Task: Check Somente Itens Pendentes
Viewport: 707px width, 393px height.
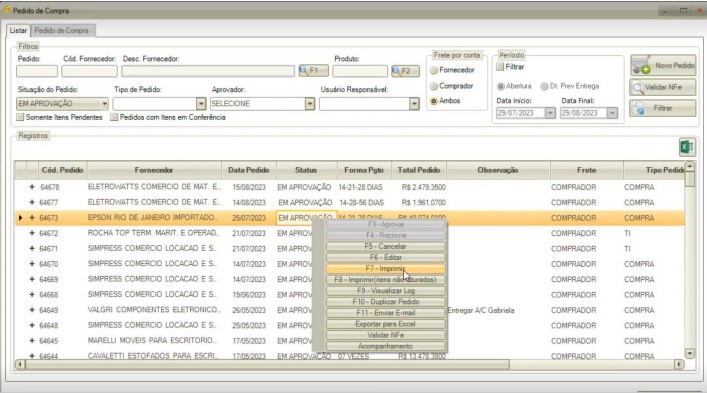Action: click(x=20, y=117)
